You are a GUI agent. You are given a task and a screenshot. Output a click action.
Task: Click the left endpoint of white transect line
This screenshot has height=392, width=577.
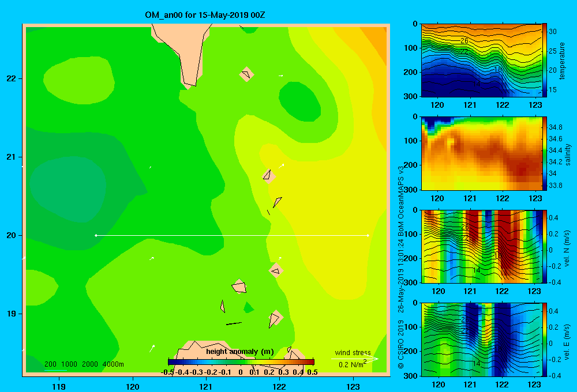click(x=96, y=235)
